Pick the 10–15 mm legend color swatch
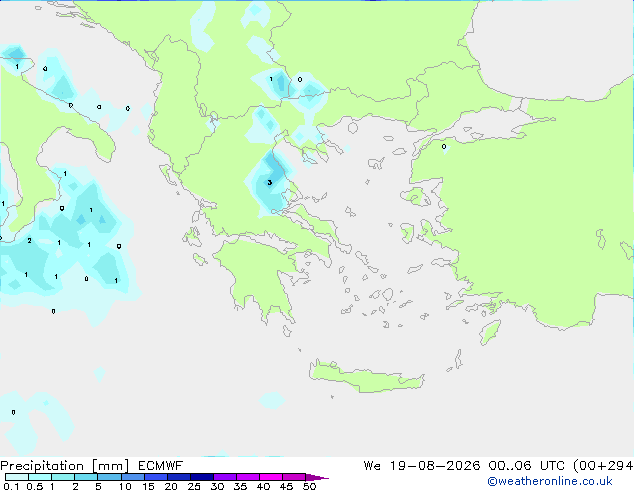 tap(133, 477)
